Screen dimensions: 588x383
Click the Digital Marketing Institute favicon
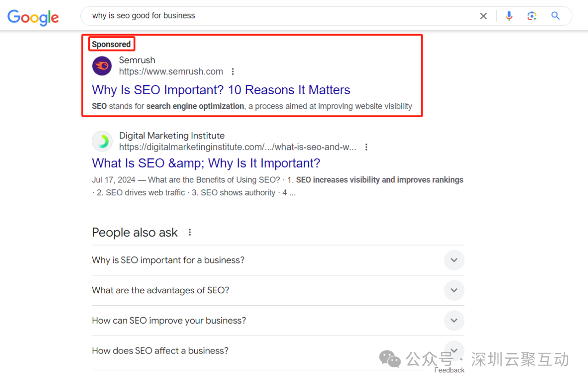pyautogui.click(x=102, y=141)
